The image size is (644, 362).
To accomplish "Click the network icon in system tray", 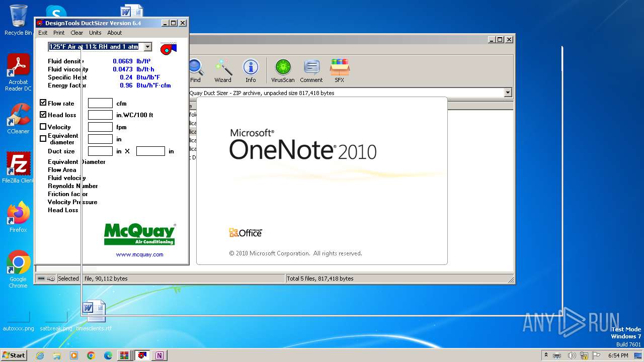I will pos(584,355).
